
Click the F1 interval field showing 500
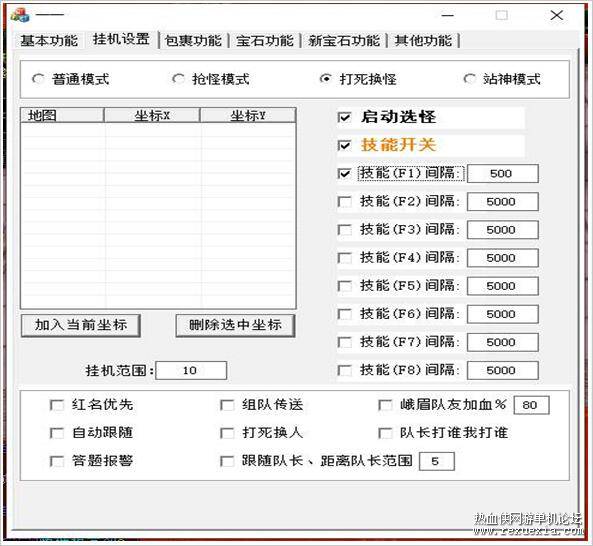[503, 174]
